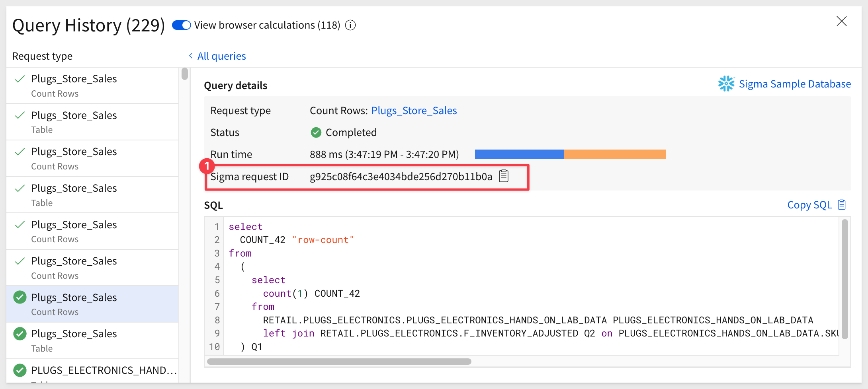Select the PLUGS_ELECTRONICS_HAND... query row
The height and width of the screenshot is (389, 868).
click(92, 371)
